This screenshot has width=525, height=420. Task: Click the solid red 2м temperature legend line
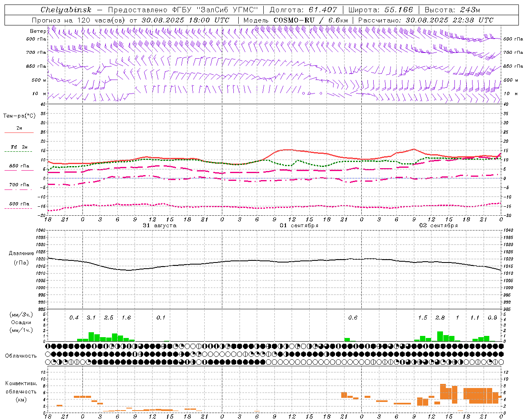19,132
